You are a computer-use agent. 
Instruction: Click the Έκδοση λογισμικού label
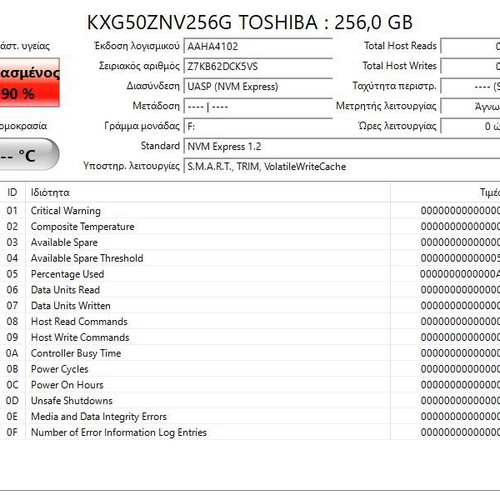[x=137, y=46]
